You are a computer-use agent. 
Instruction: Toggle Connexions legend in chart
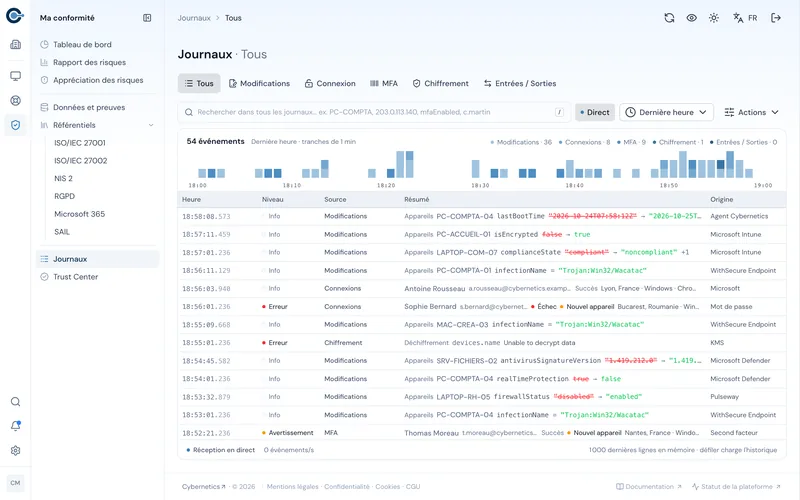point(584,142)
